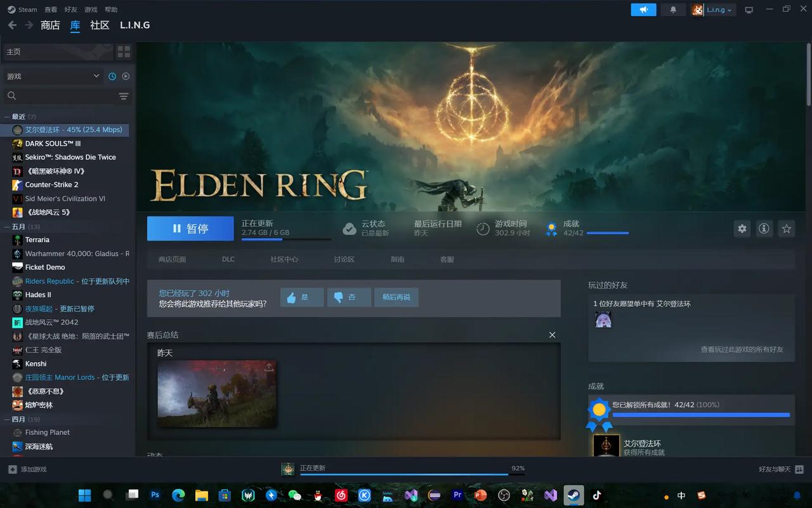The width and height of the screenshot is (812, 508).
Task: Open the notifications bell icon
Action: pos(673,10)
